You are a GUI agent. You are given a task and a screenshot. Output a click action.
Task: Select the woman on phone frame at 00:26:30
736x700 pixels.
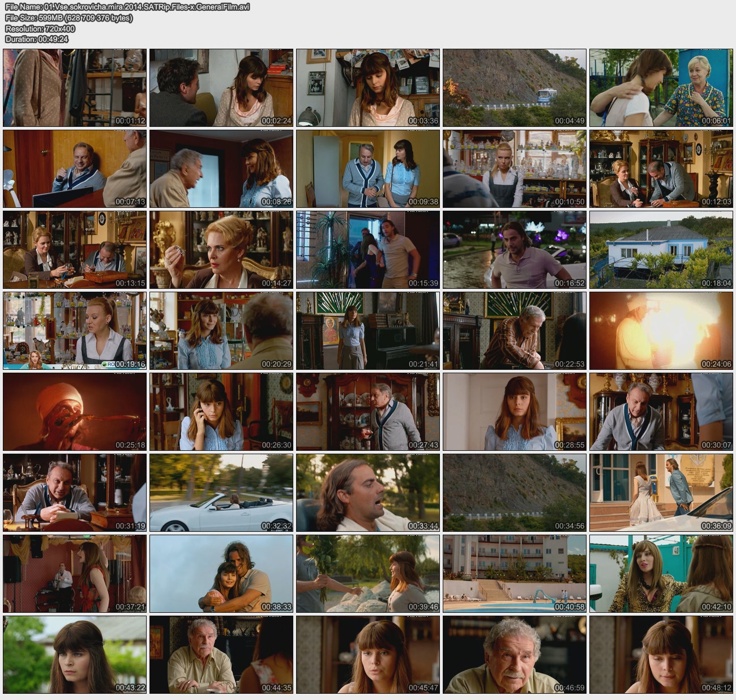[221, 412]
